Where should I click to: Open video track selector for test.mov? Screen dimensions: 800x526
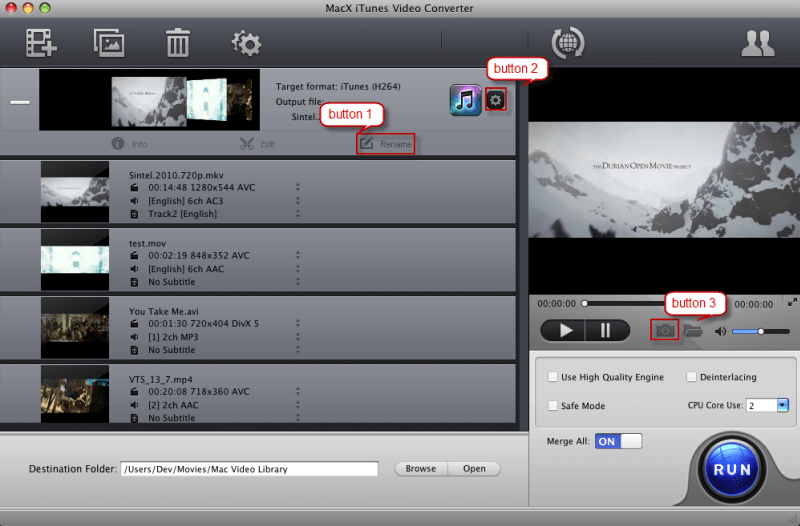pyautogui.click(x=297, y=255)
